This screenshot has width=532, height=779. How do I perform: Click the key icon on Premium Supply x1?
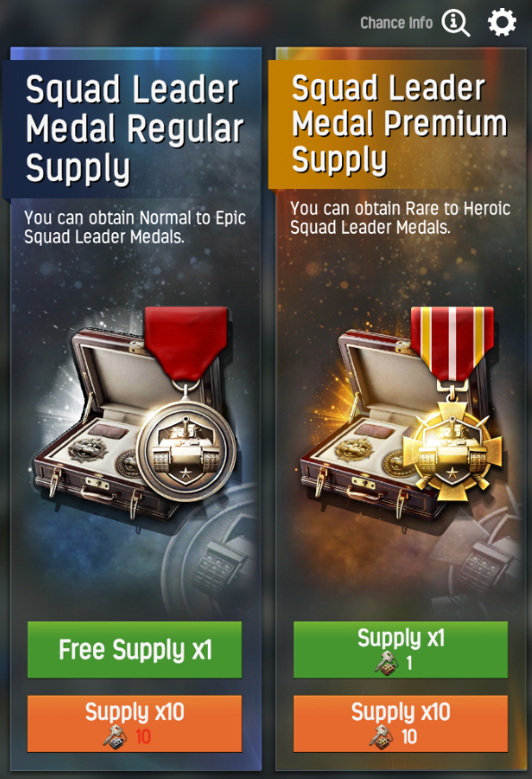[x=387, y=662]
